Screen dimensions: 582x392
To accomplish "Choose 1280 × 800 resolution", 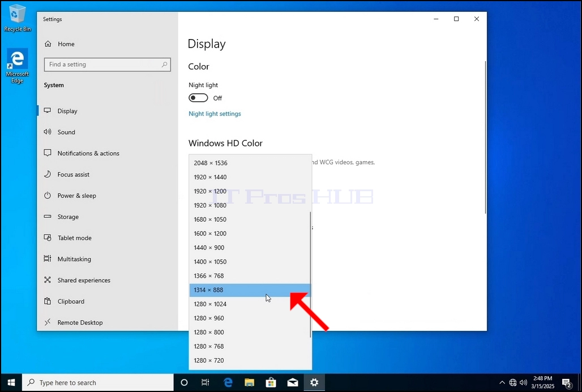I will [250, 332].
